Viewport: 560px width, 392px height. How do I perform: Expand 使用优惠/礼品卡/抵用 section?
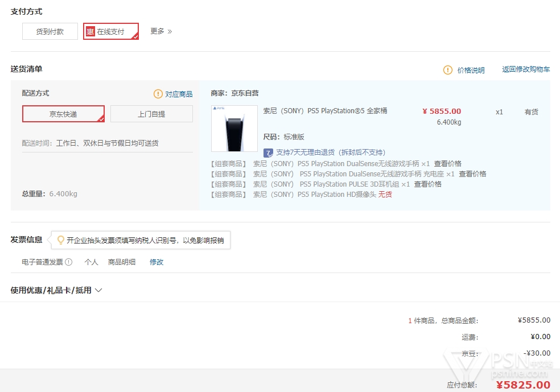coord(56,290)
